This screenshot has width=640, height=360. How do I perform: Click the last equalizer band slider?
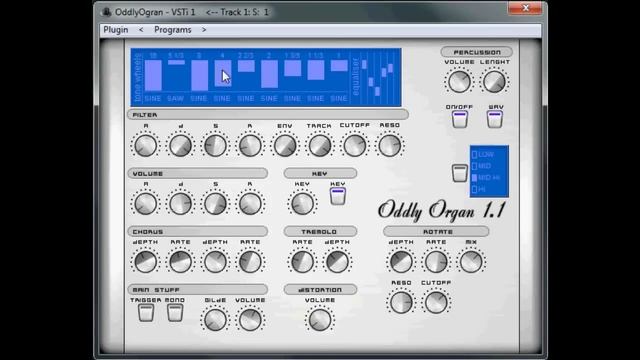(x=391, y=68)
